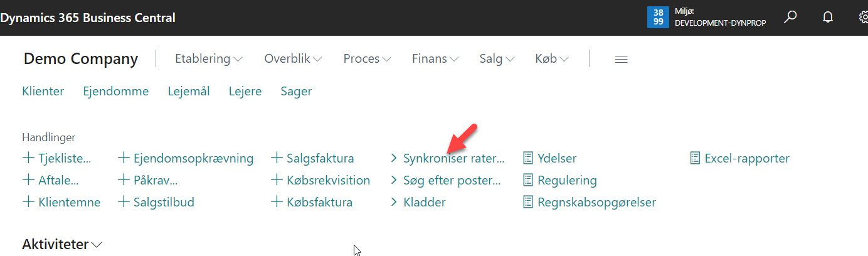This screenshot has height=256, width=868.
Task: Click the Demo Company title
Action: tap(81, 59)
